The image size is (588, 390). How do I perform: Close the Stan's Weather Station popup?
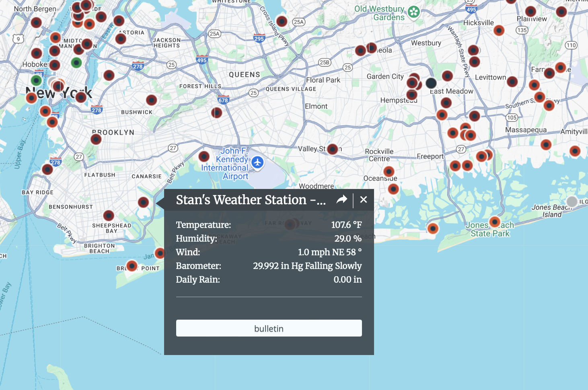pos(364,199)
